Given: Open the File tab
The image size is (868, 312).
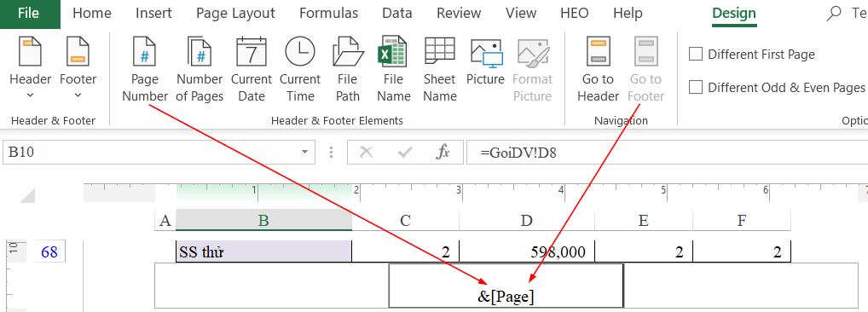Looking at the screenshot, I should click(30, 14).
